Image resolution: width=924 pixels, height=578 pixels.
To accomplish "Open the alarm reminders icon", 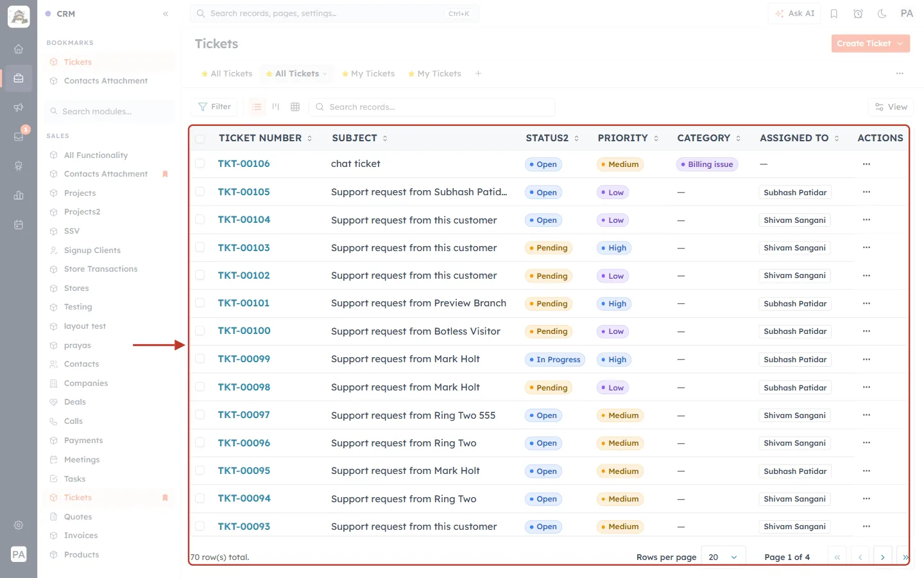I will 858,13.
